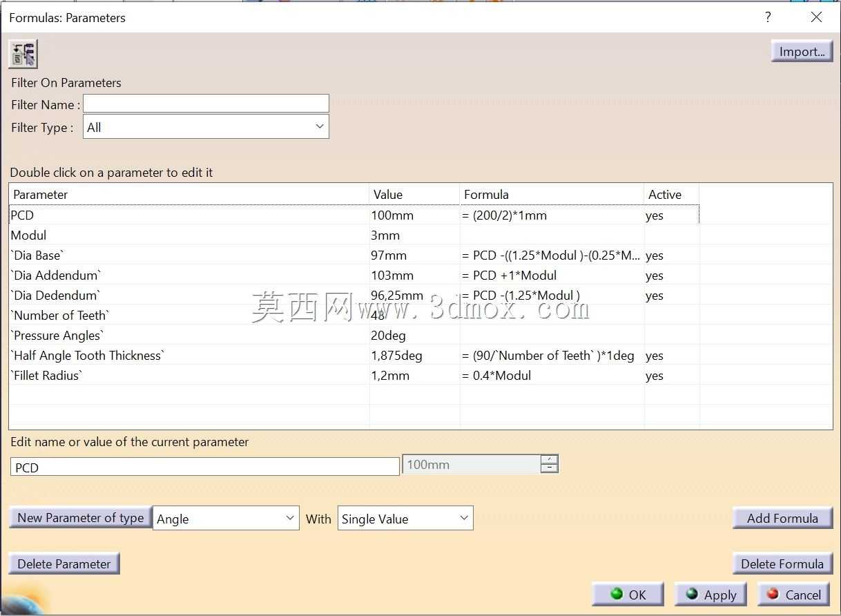Click the Delete Formula button
This screenshot has width=841, height=616.
[782, 564]
